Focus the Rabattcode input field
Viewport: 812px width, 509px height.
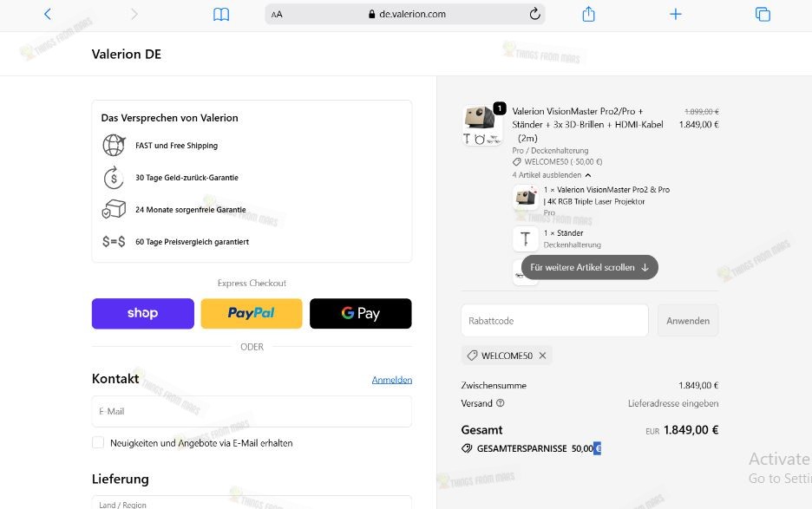554,321
